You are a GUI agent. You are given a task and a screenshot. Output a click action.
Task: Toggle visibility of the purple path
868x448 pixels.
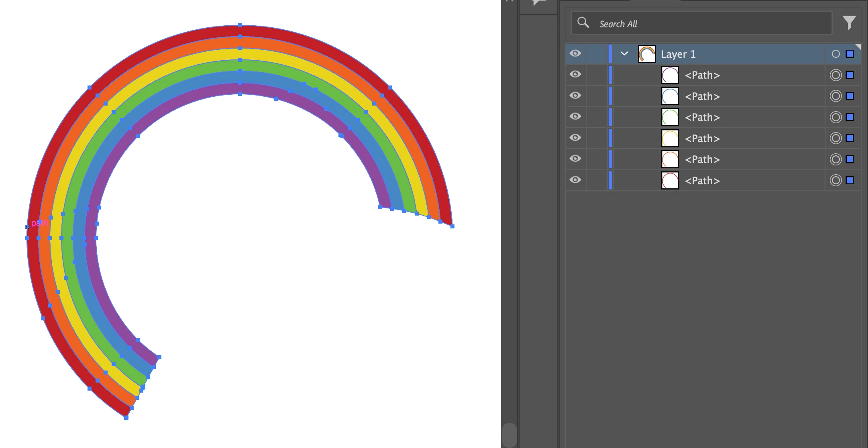(575, 74)
